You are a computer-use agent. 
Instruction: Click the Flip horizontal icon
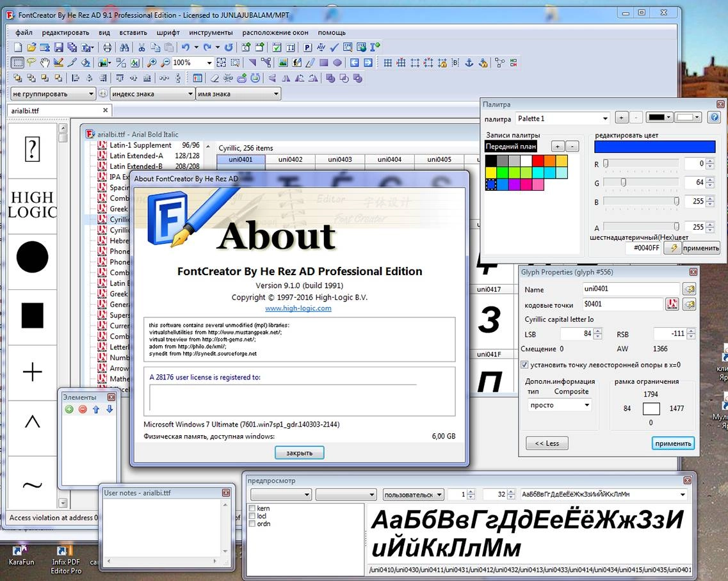pyautogui.click(x=286, y=79)
